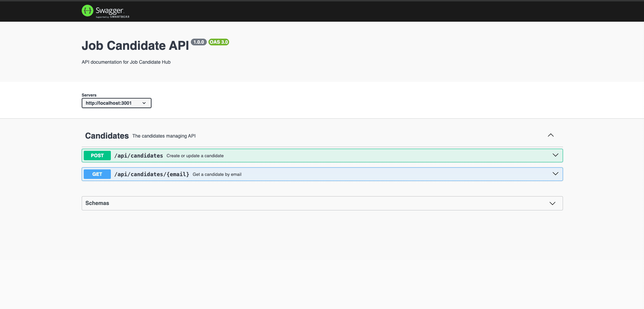The image size is (644, 309).
Task: Click 'API documentation for Job Candidate Hub' text
Action: (x=126, y=62)
